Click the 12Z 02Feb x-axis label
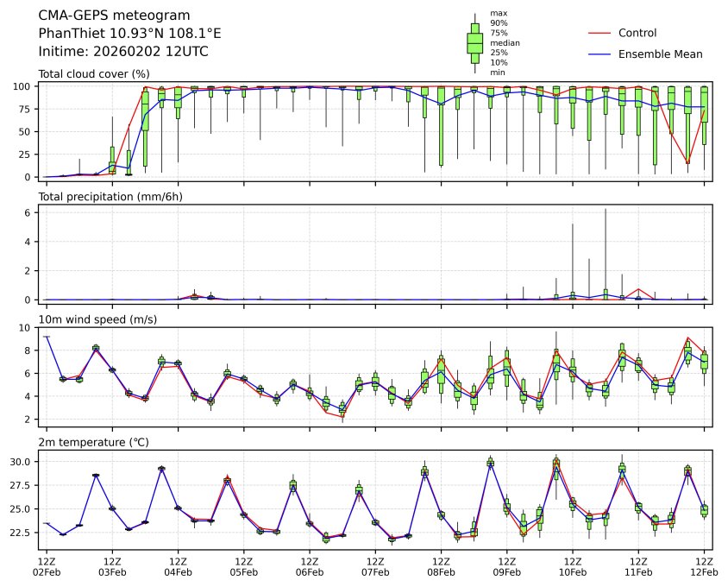Screen dimensions: 728x587 (47, 566)
